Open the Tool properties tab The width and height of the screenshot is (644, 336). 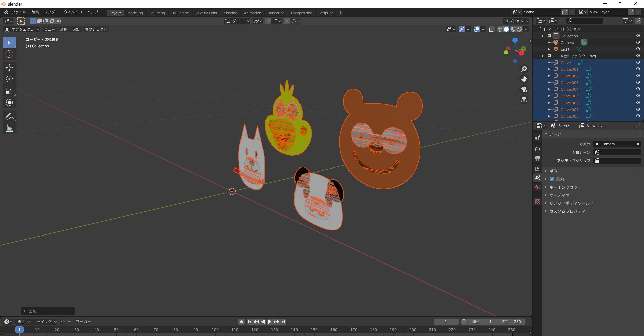[x=538, y=137]
